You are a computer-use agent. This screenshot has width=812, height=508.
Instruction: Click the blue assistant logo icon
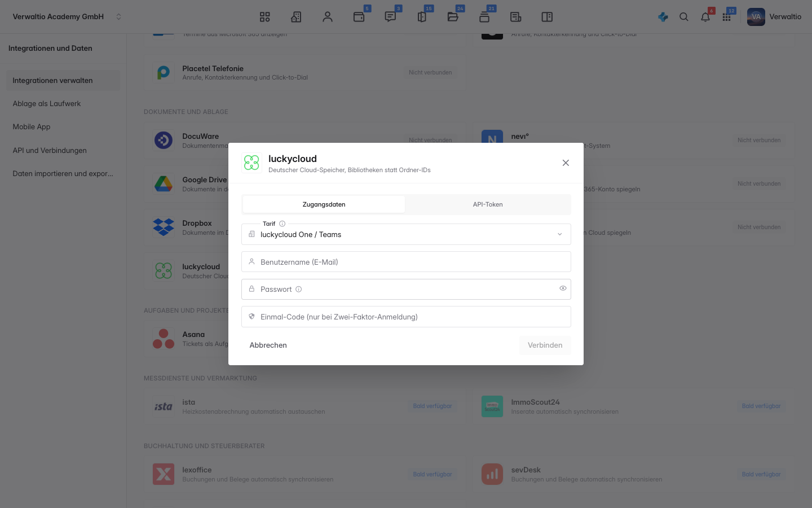663,17
